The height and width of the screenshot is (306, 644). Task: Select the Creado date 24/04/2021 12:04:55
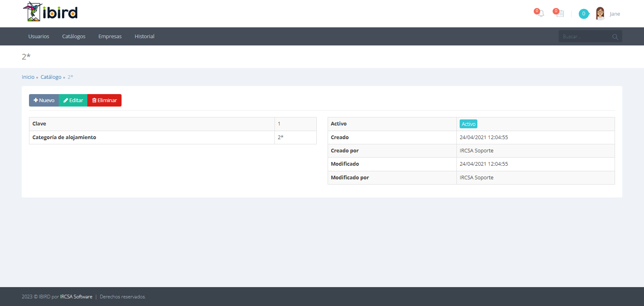tap(484, 137)
